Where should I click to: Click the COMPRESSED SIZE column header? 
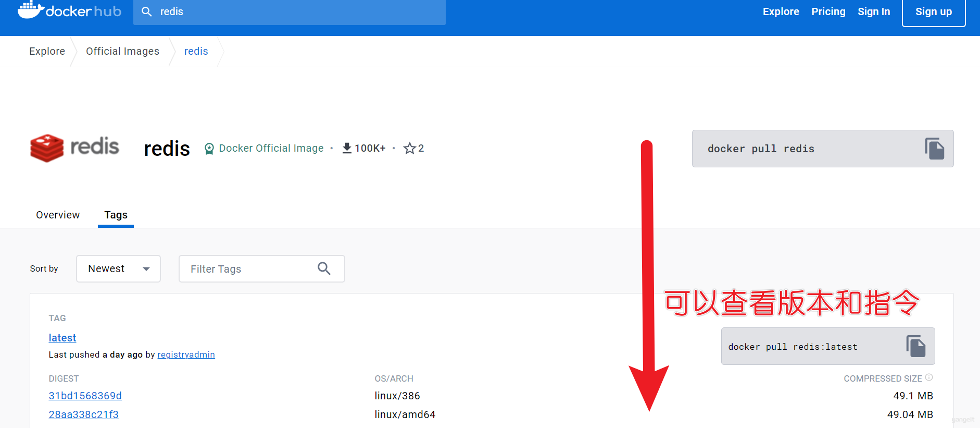883,378
